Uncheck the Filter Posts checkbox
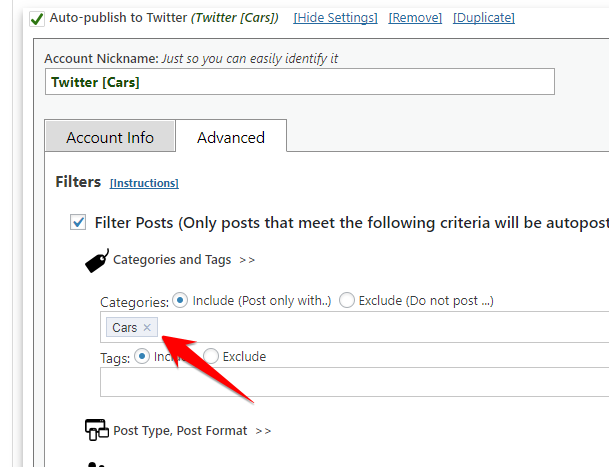 (78, 222)
